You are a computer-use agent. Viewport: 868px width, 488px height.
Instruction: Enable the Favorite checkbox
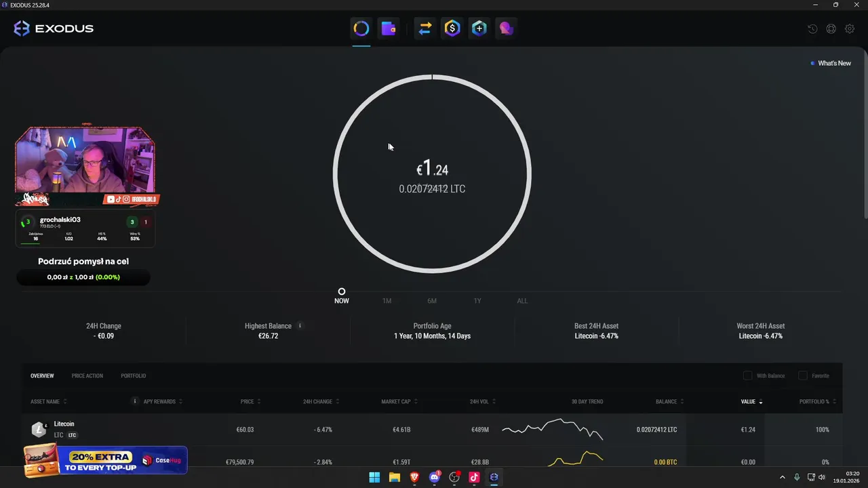pos(803,375)
